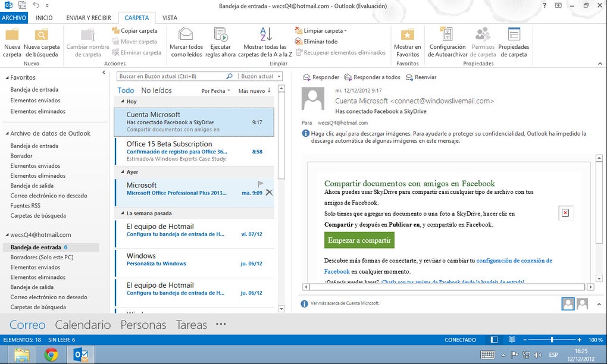
Task: Open the navigation more options dots
Action: [221, 324]
